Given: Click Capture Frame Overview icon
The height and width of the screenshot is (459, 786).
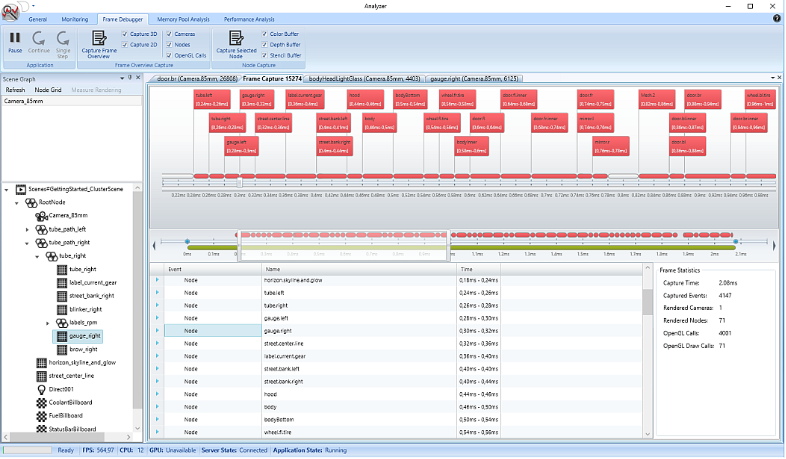Looking at the screenshot, I should [x=99, y=38].
